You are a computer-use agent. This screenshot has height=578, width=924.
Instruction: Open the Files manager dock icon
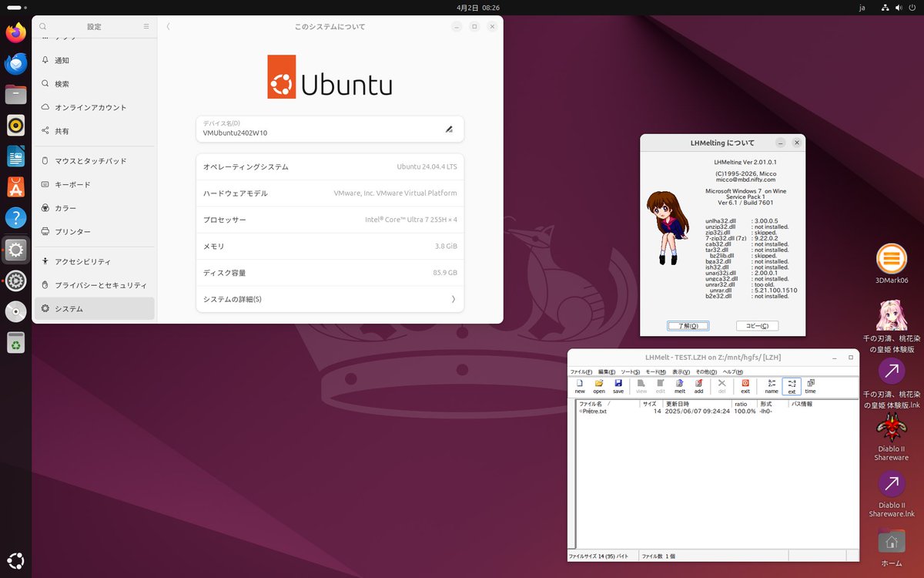pos(15,94)
